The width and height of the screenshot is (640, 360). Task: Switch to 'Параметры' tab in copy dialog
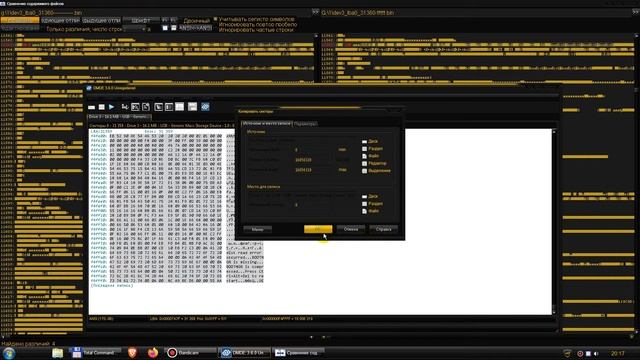click(x=305, y=124)
